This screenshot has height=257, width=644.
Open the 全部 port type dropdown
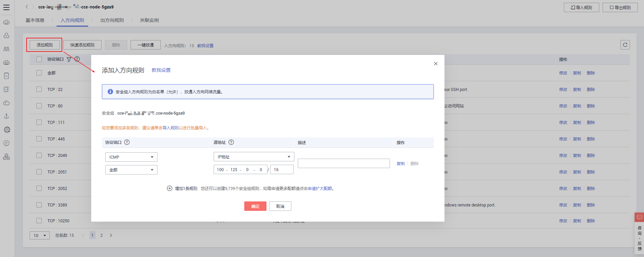131,170
